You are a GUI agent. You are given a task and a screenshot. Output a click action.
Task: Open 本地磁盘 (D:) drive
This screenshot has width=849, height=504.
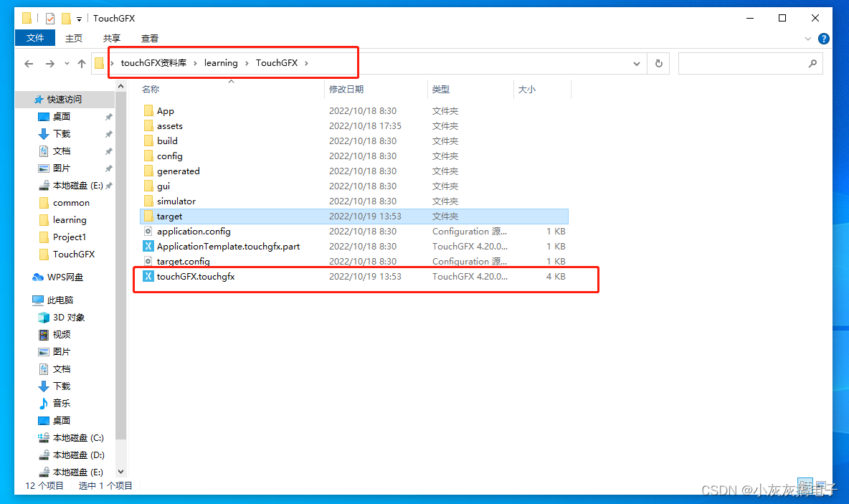pos(77,455)
